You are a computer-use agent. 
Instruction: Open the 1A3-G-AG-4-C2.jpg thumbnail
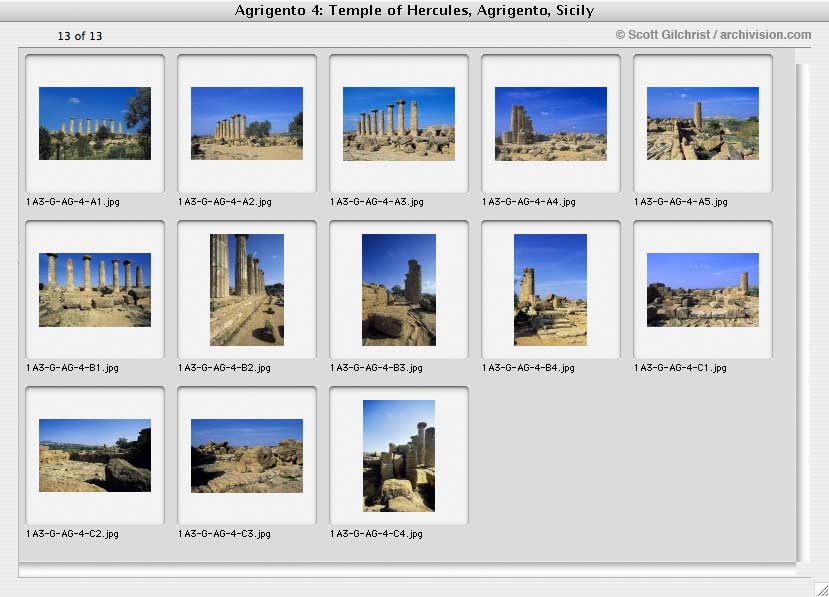click(x=95, y=455)
